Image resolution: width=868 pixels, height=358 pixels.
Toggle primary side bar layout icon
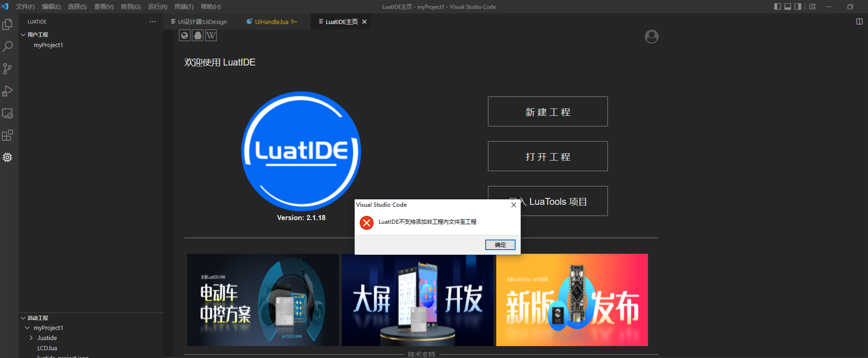(778, 6)
